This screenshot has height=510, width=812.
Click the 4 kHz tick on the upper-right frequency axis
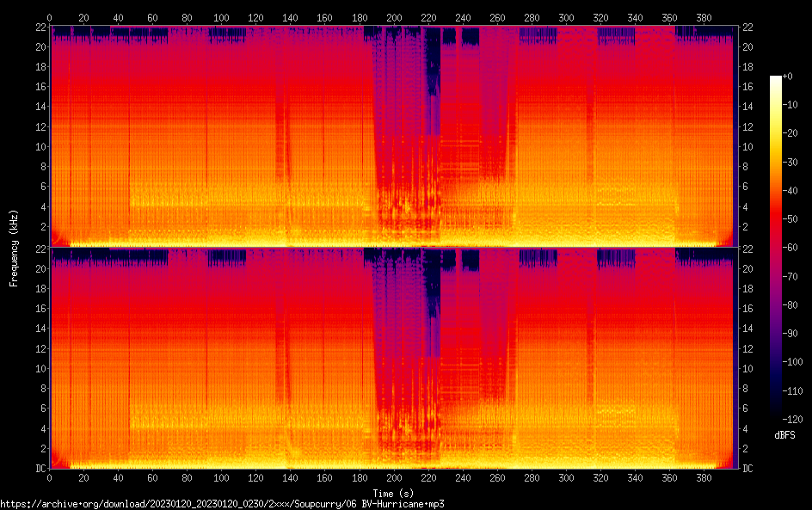[747, 206]
